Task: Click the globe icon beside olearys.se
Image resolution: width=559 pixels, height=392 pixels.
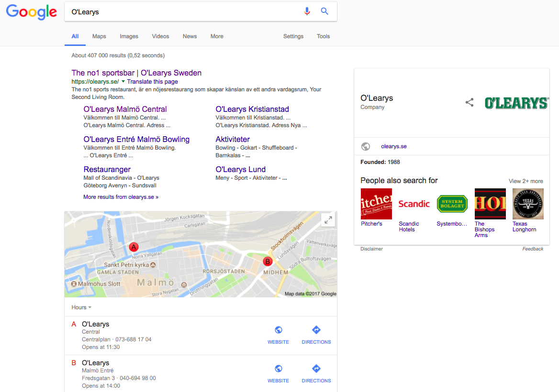Action: coord(366,146)
